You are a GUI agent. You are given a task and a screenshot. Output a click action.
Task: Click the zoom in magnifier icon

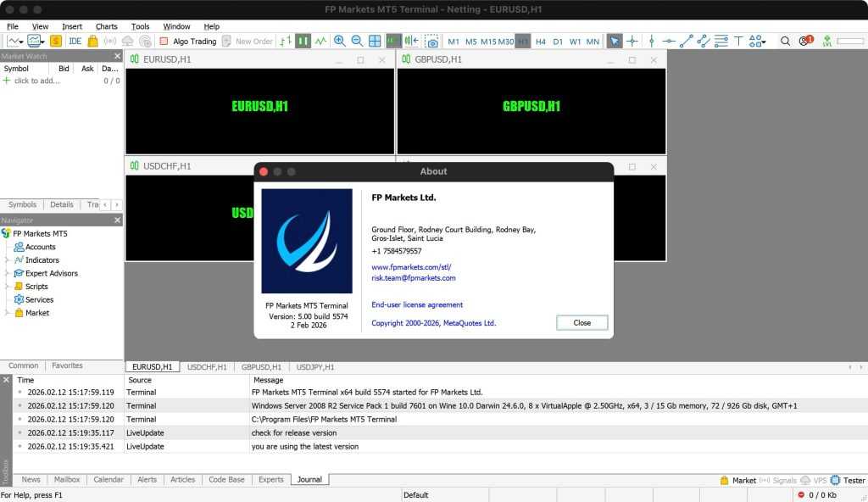click(340, 41)
